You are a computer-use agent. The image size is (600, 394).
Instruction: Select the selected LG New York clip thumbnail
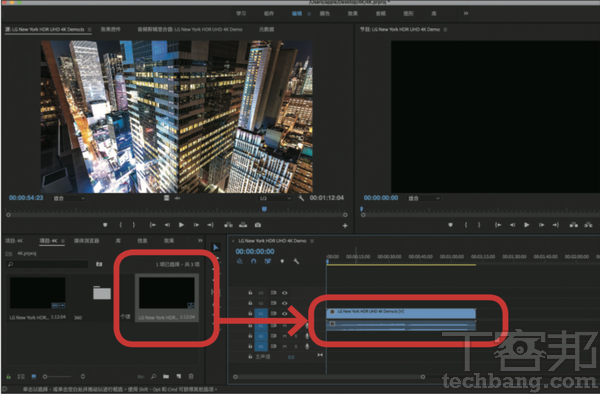click(166, 293)
